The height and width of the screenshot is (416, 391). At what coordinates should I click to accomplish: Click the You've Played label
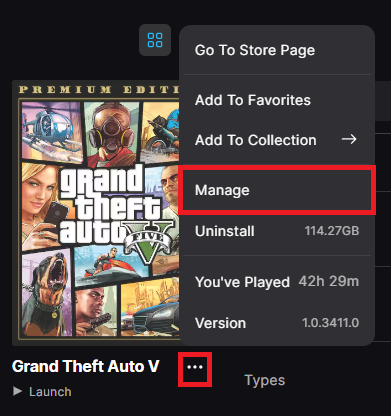[242, 282]
